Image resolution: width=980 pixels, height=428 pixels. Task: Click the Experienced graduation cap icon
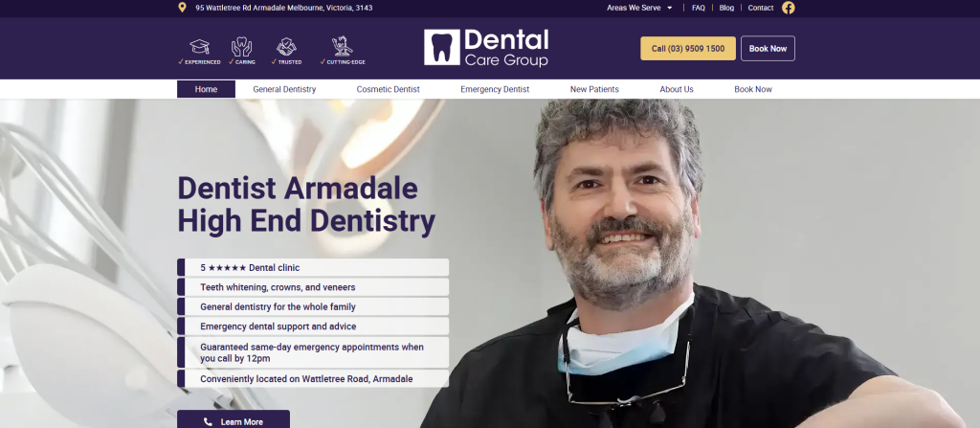click(x=199, y=46)
